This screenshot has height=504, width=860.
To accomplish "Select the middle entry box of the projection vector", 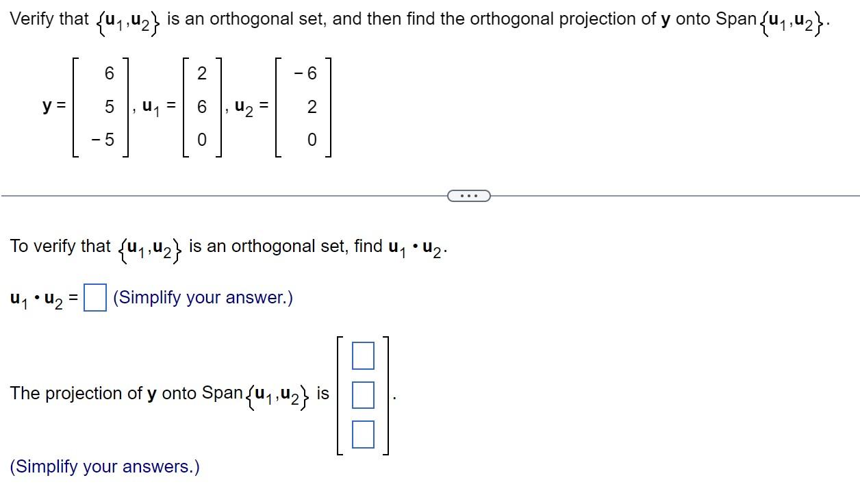I will [363, 394].
